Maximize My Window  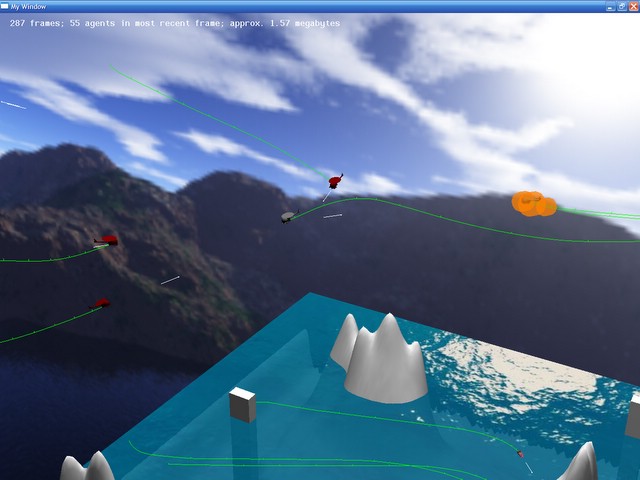622,6
